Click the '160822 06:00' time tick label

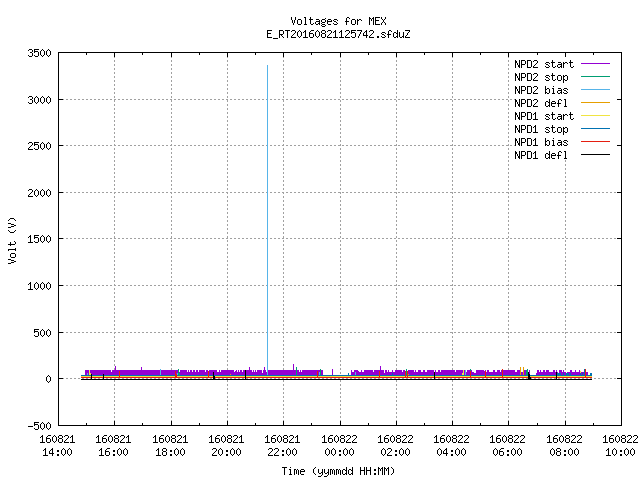[x=508, y=446]
